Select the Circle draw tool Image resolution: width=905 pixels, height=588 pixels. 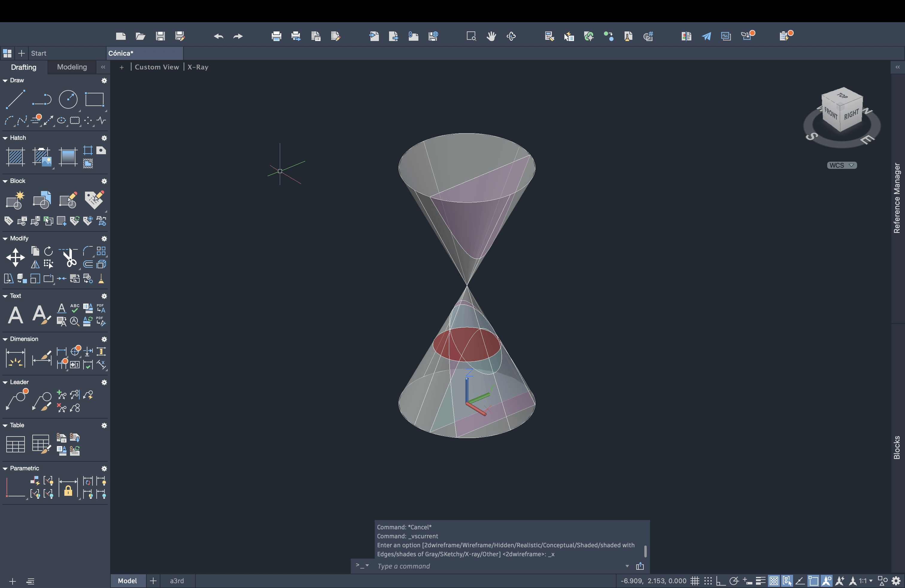coord(68,99)
